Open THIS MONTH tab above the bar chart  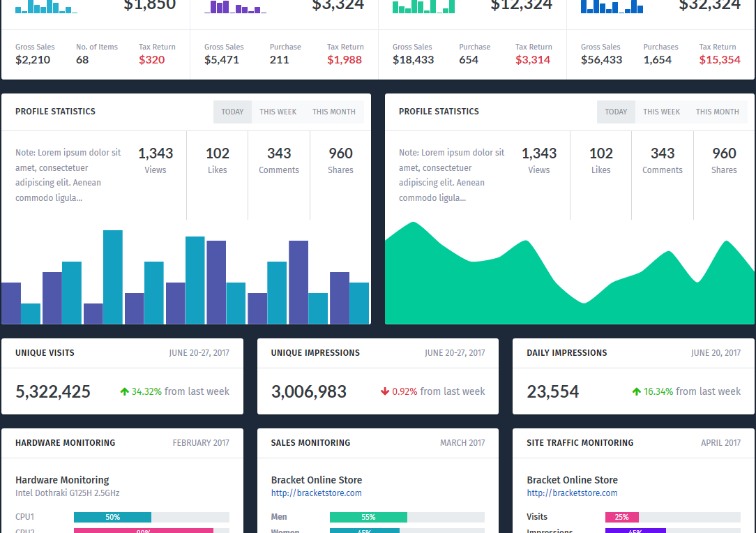tap(333, 112)
